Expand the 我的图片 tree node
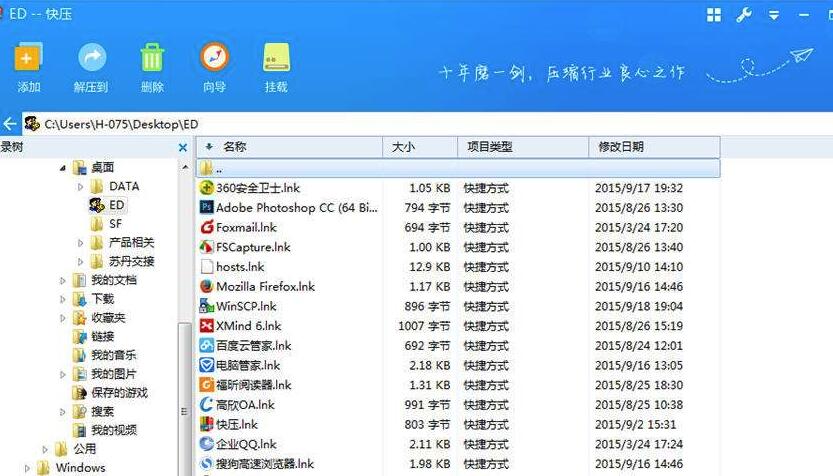 (x=63, y=375)
